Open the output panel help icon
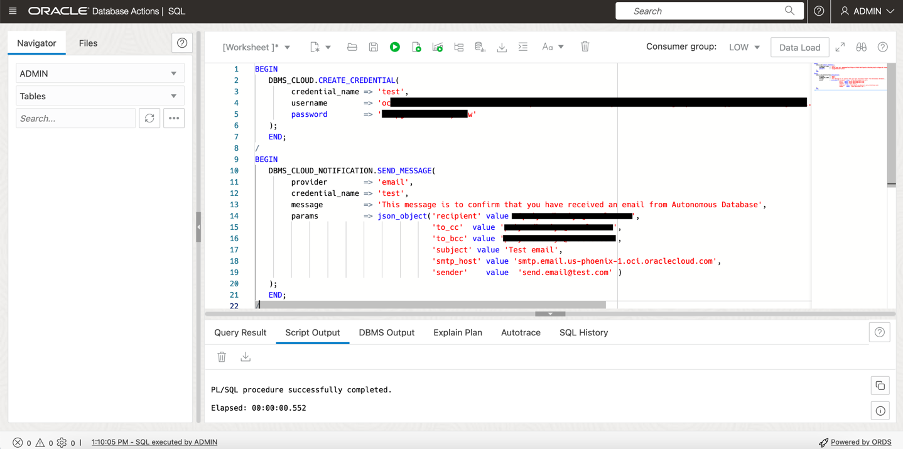Image resolution: width=904 pixels, height=450 pixels. (879, 332)
